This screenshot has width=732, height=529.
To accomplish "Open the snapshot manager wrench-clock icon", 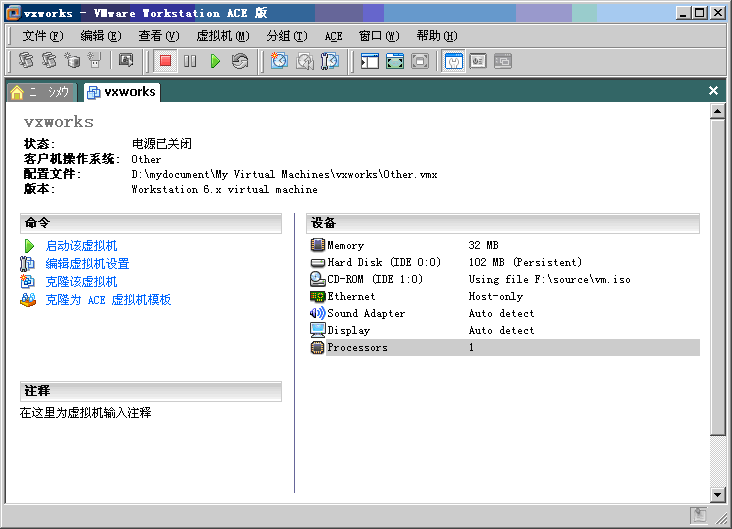I will (x=330, y=61).
